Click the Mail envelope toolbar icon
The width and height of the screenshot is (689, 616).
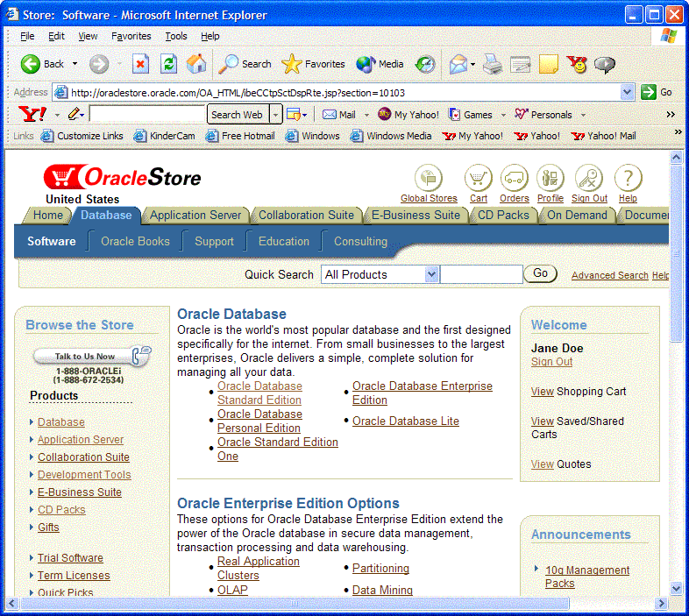(458, 64)
